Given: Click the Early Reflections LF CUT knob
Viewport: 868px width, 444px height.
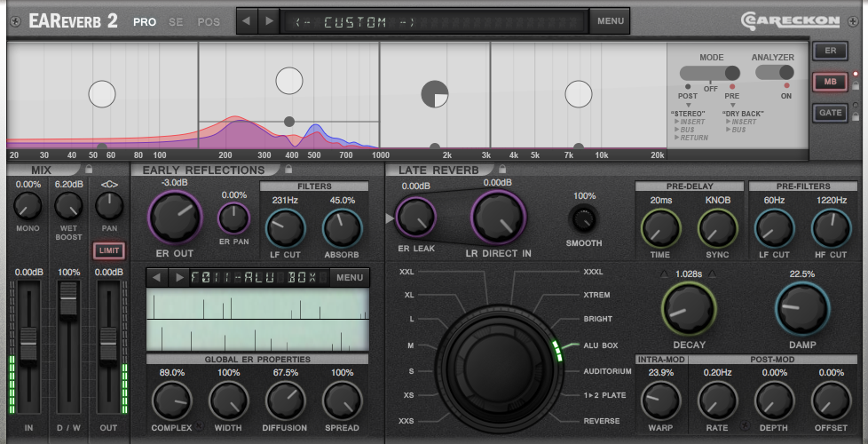Looking at the screenshot, I should (286, 228).
